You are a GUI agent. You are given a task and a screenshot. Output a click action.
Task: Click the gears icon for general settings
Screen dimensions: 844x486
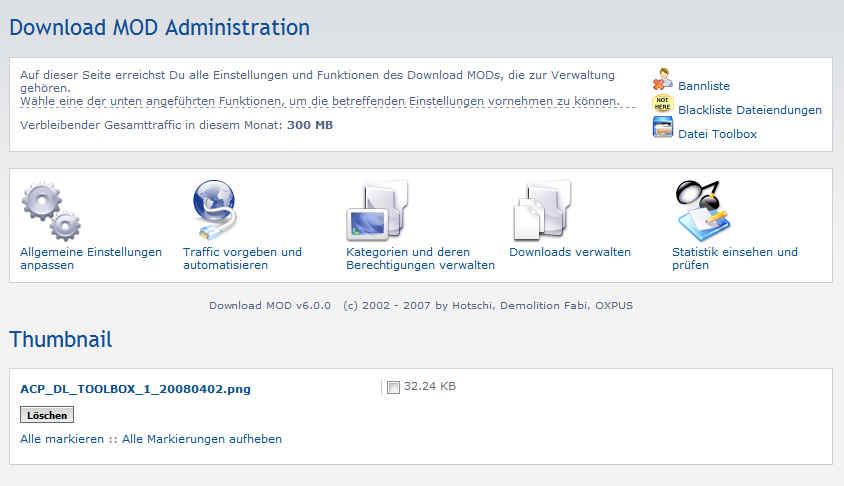51,210
